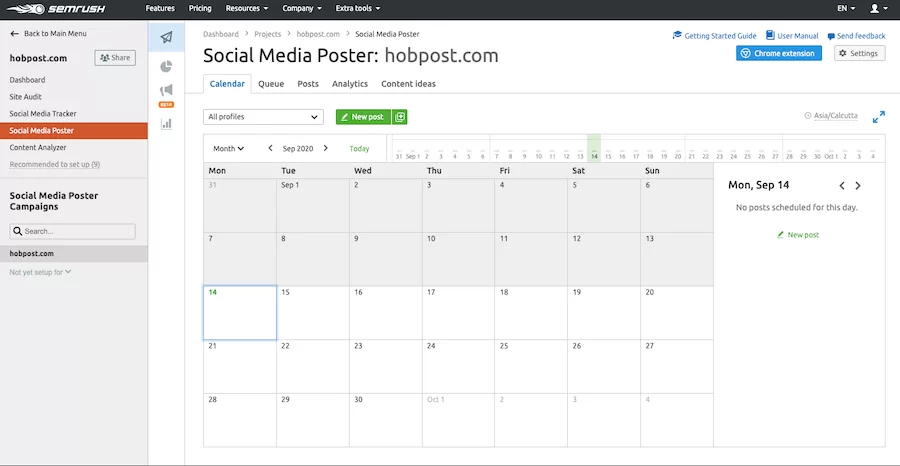Open the Resources menu
The image size is (900, 466).
247,8
